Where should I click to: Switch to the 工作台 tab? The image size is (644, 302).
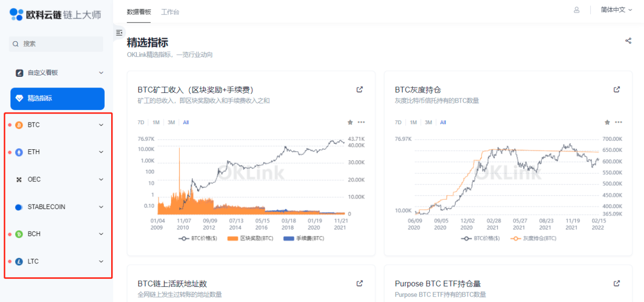(170, 12)
